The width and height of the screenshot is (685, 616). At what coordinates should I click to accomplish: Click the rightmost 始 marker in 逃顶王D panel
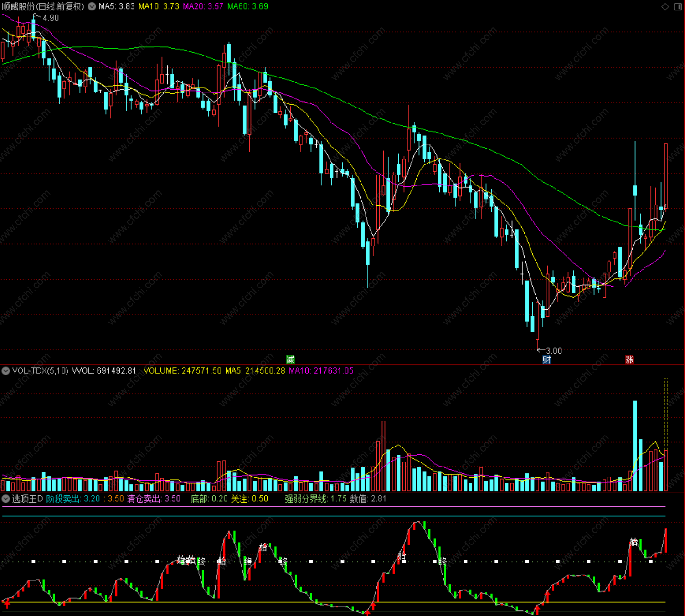tap(633, 542)
